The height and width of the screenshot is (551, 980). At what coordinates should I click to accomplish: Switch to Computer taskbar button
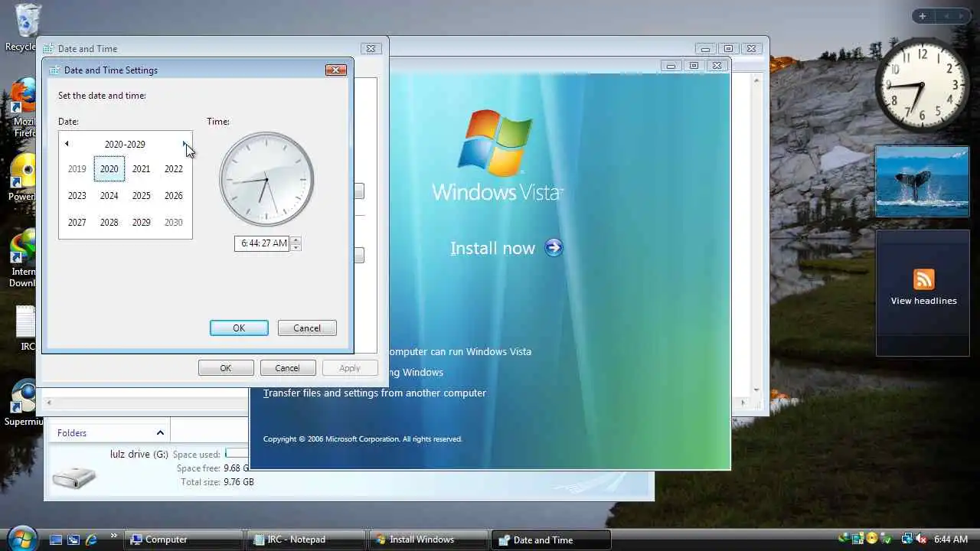tap(182, 540)
